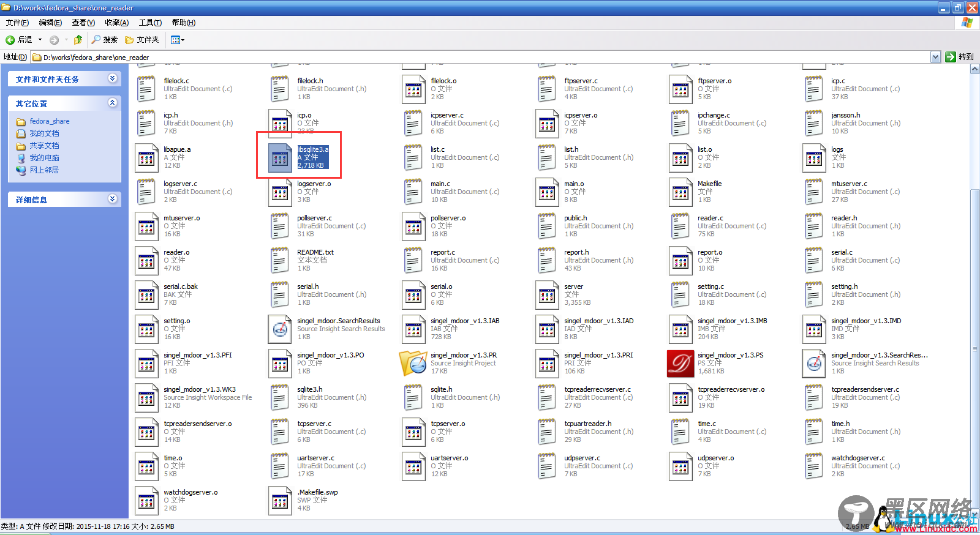The width and height of the screenshot is (980, 535).
Task: Select the README.txt file icon
Action: coord(280,261)
